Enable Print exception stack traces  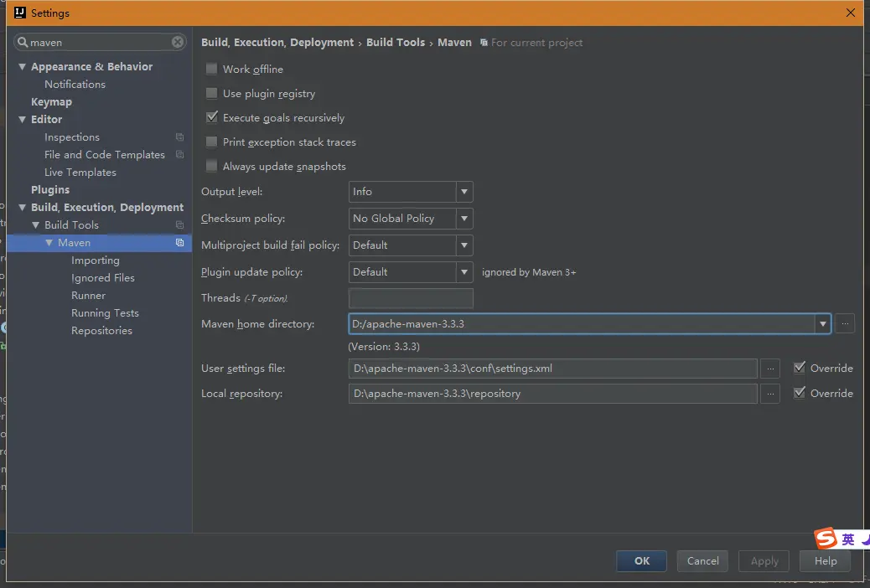211,142
